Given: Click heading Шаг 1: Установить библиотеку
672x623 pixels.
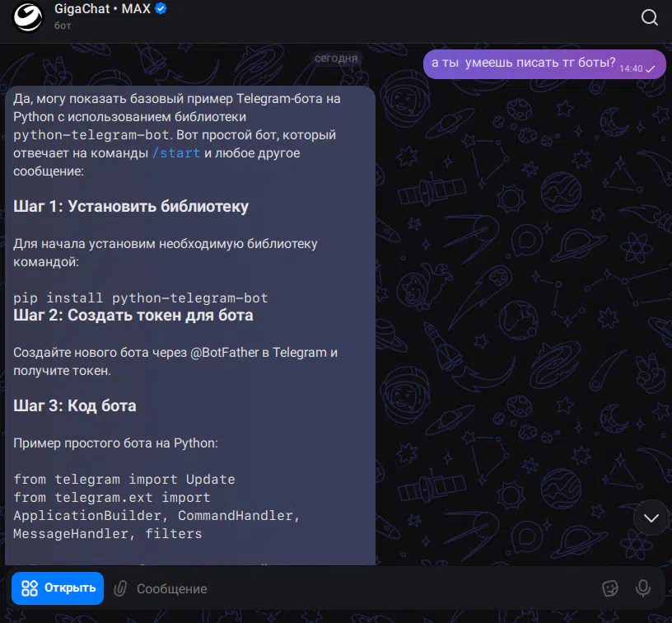Looking at the screenshot, I should pyautogui.click(x=131, y=206).
